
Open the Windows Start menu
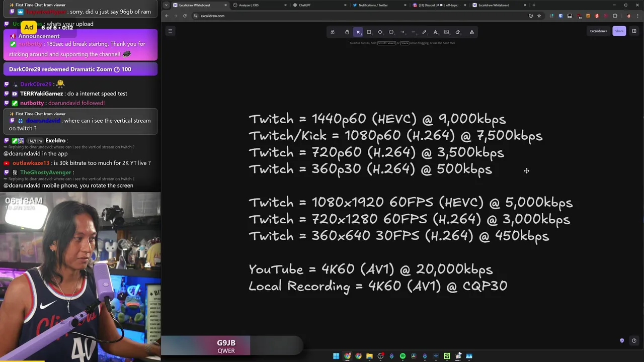[336, 356]
